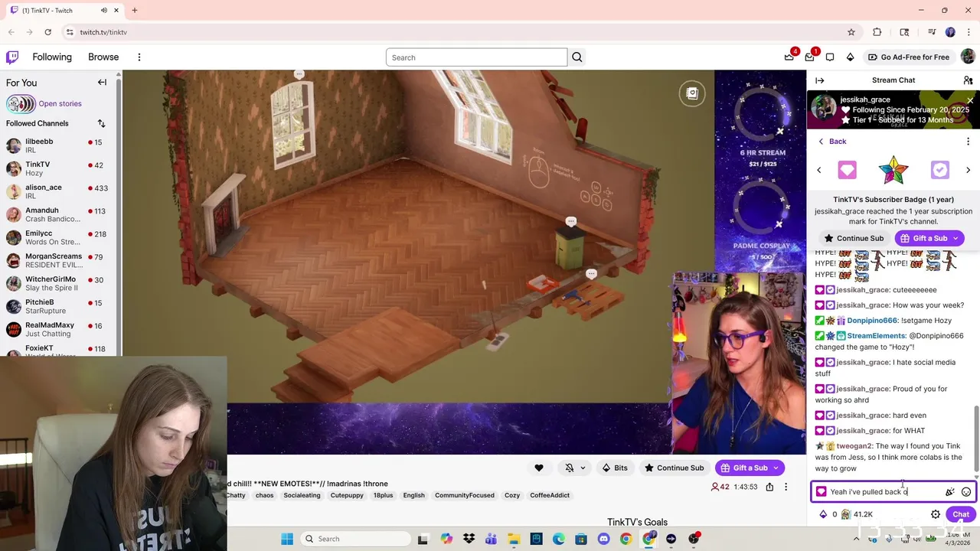Open the three-dot menu beside Browse
This screenshot has width=980, height=551.
(x=139, y=57)
